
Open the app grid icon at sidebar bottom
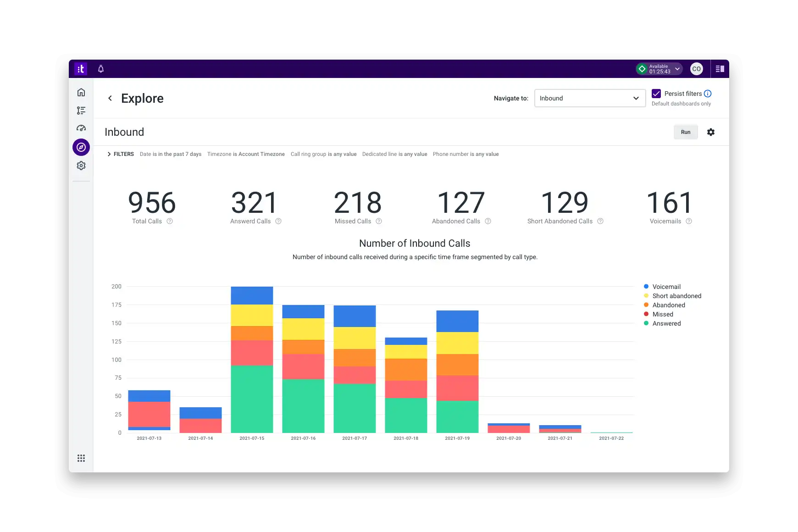(x=81, y=458)
